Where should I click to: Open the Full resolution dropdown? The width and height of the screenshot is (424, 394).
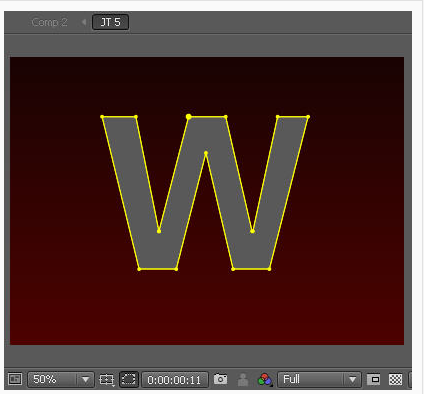(319, 379)
